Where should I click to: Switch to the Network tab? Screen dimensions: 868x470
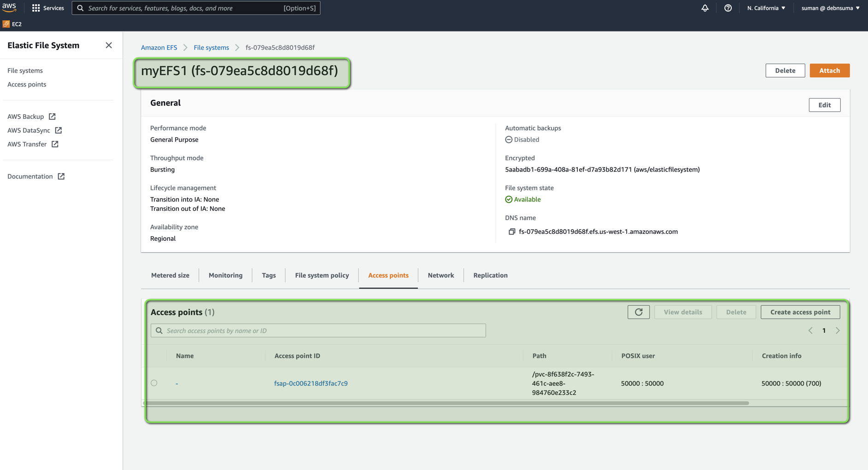[x=441, y=275]
